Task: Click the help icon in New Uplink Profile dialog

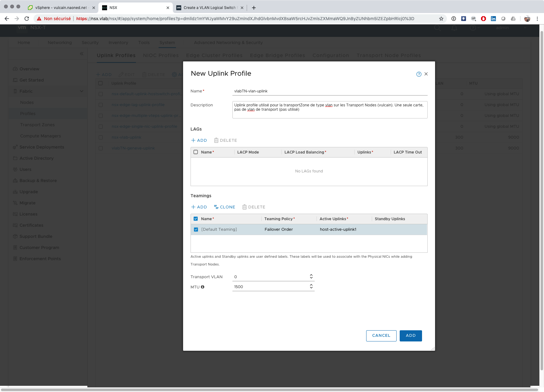Action: 419,74
